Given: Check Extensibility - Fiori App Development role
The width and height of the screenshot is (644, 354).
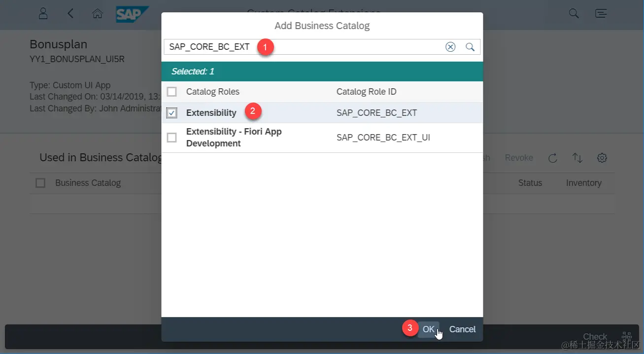Looking at the screenshot, I should (x=171, y=138).
